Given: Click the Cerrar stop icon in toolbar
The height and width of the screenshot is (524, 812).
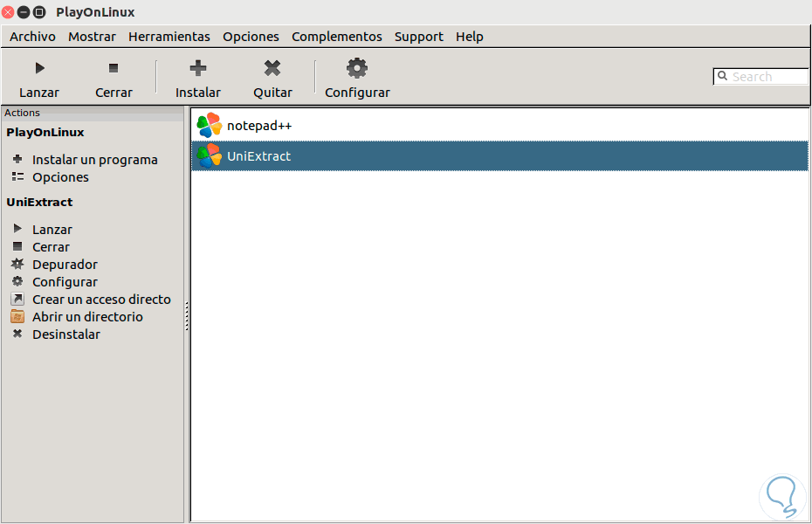Looking at the screenshot, I should coord(114,68).
